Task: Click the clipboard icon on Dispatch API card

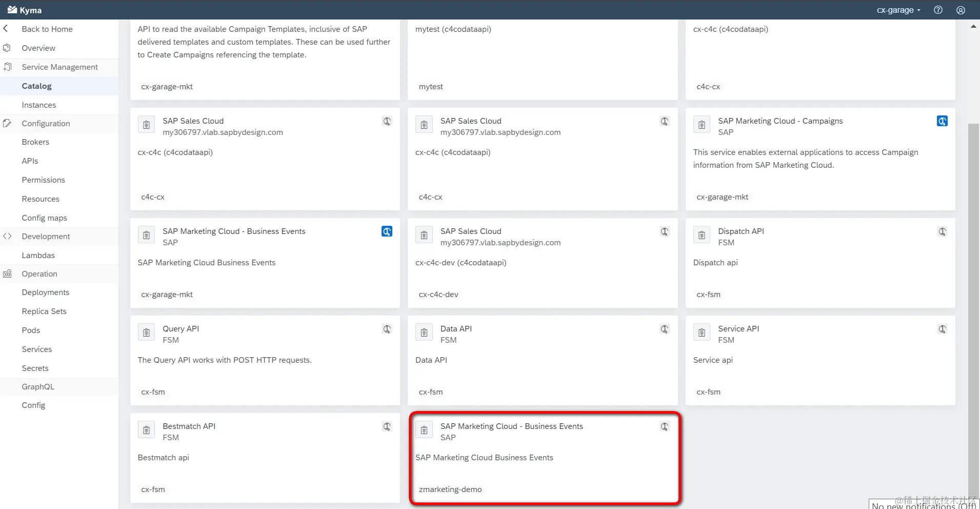Action: click(702, 235)
